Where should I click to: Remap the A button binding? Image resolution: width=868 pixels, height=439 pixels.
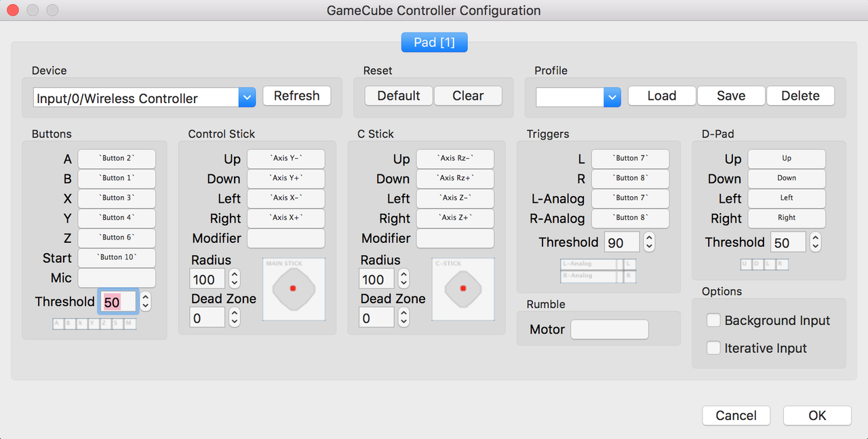pos(117,159)
